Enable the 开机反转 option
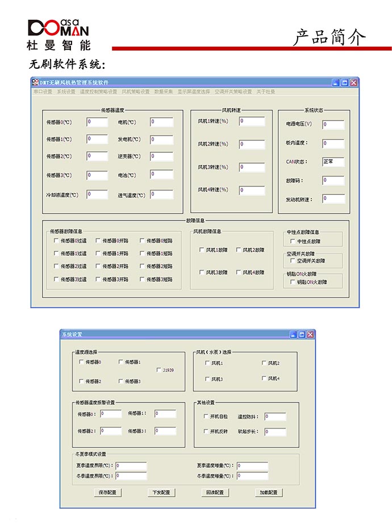This screenshot has height=532, width=392. tap(206, 431)
